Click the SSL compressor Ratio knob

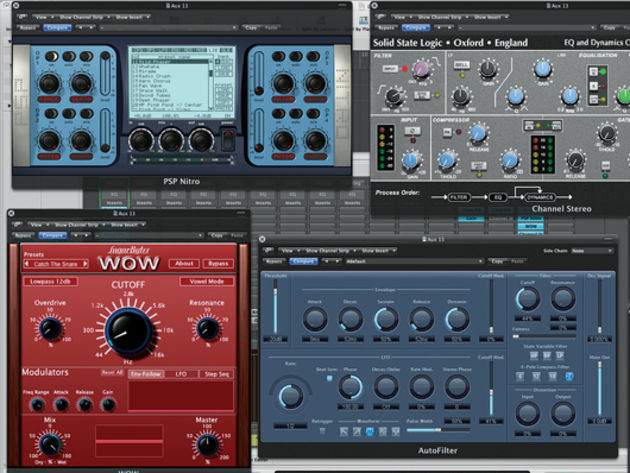point(510,161)
